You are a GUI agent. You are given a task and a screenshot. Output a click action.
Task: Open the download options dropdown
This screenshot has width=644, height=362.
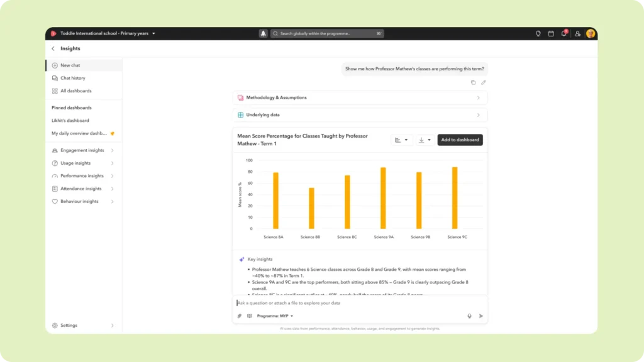425,140
